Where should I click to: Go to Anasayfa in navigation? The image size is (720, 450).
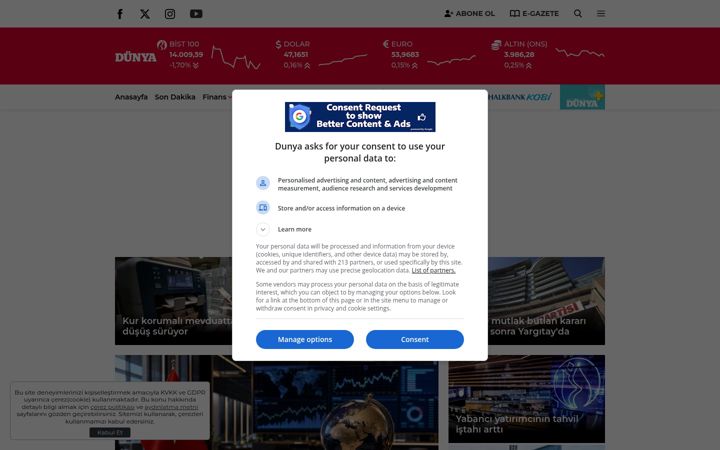(131, 97)
